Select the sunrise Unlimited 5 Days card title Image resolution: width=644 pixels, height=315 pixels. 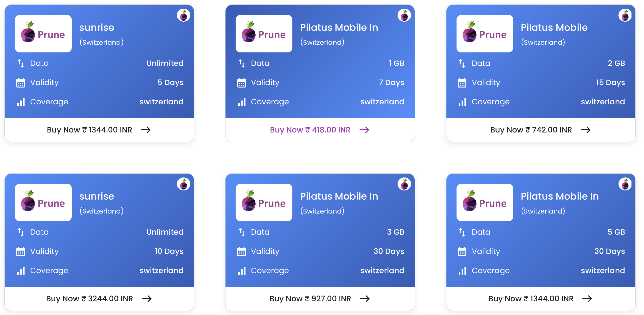(x=97, y=27)
